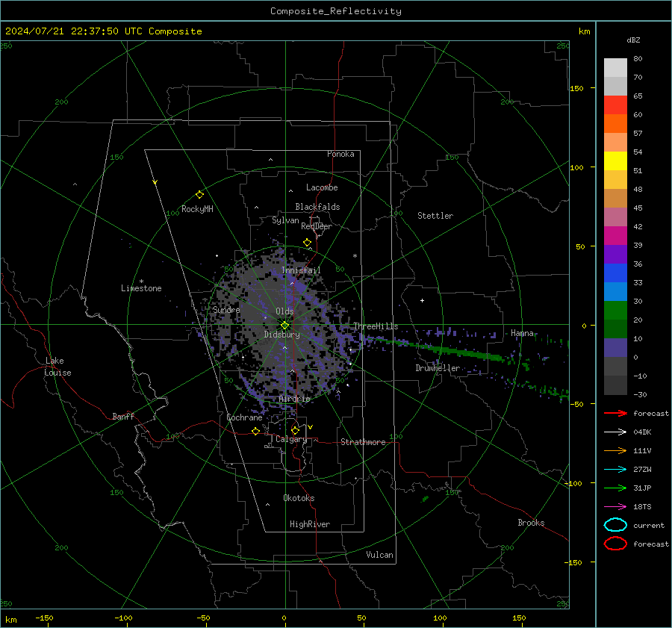The image size is (672, 628).
Task: Click the 'Innisfail' map label
Action: pyautogui.click(x=301, y=270)
